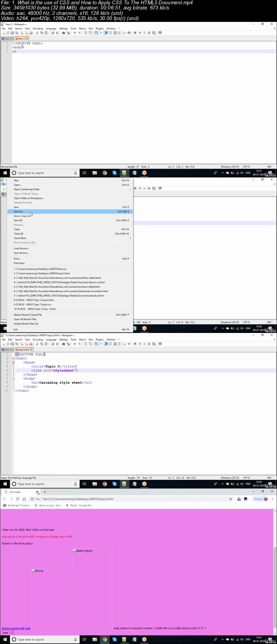The image size is (277, 644).
Task: Click the Zoom In icon in the new 2 Notepad++ toolbar
Action: coord(74,33)
